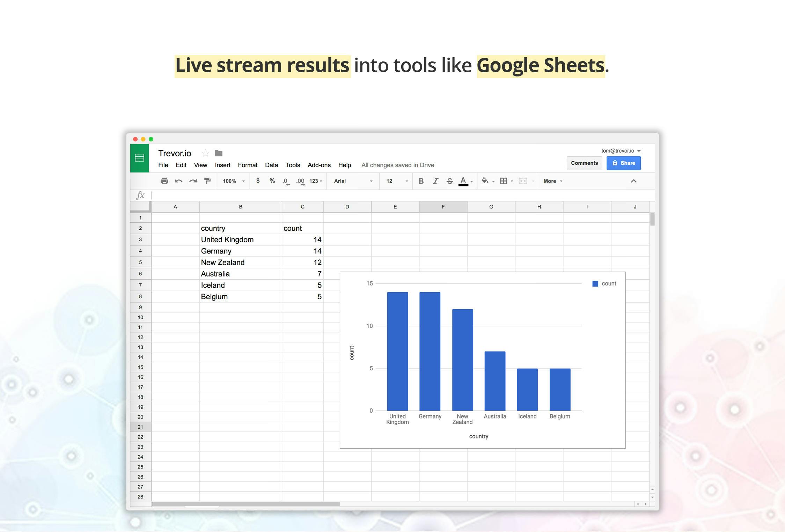Toggle strikethrough formatting

(450, 181)
